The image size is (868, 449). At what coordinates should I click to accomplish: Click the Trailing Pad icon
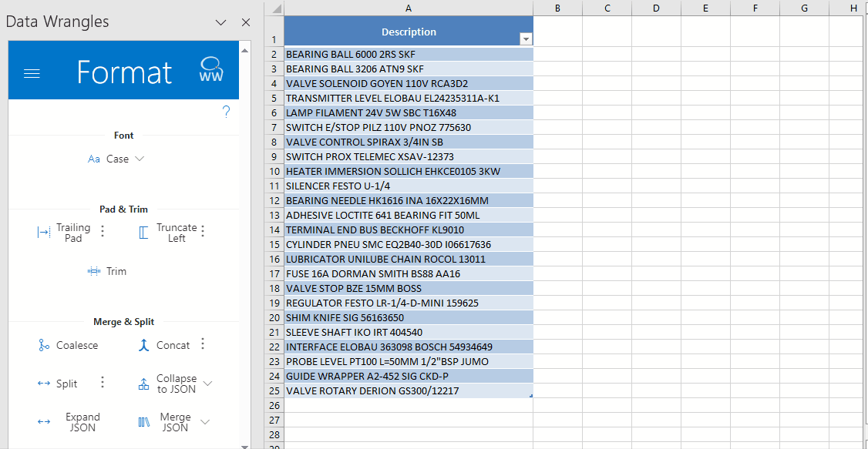pyautogui.click(x=44, y=233)
